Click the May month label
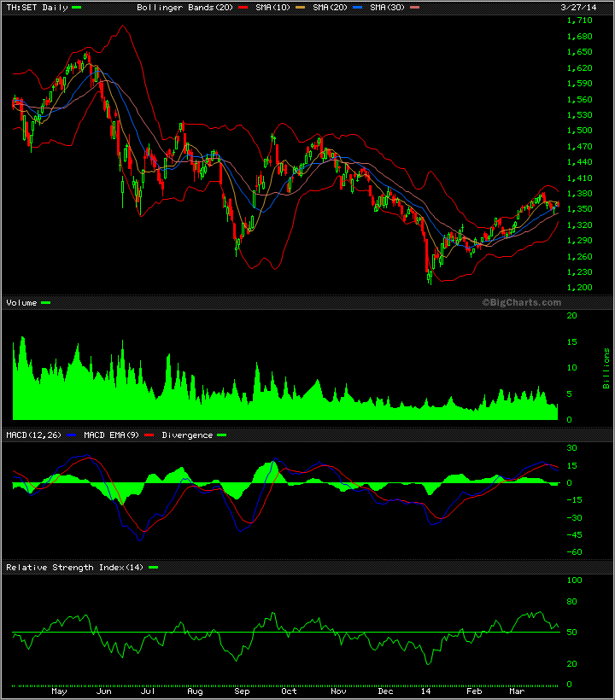 pos(59,691)
